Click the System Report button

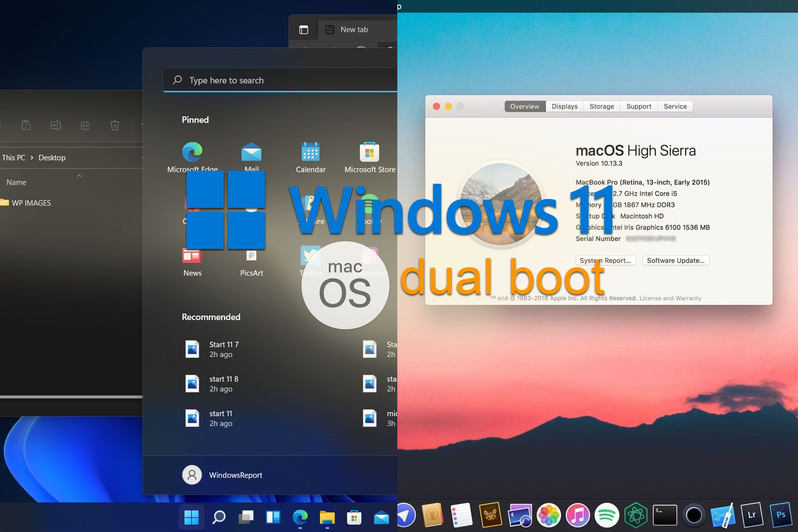click(605, 261)
